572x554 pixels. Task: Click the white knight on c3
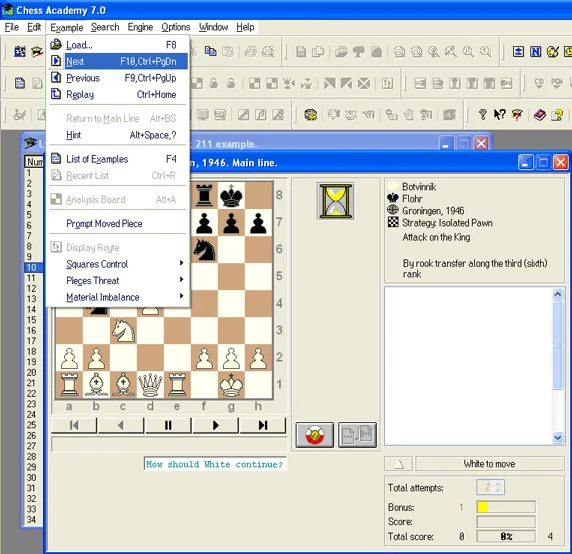click(124, 330)
